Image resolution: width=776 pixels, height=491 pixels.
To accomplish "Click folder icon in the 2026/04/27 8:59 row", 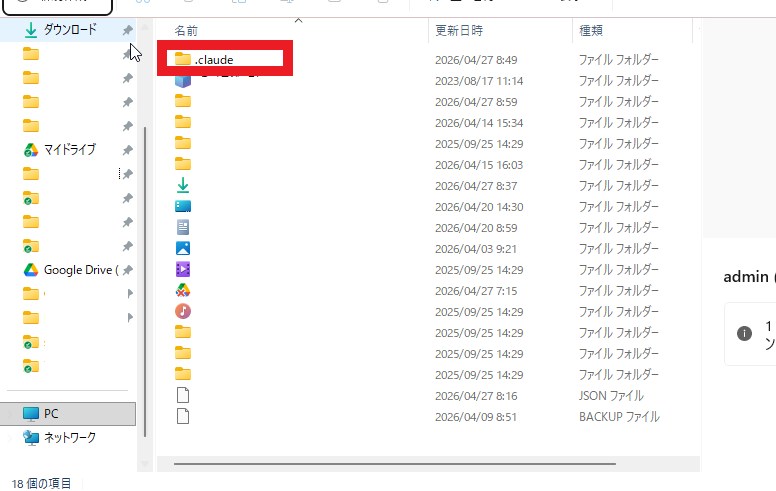I will coord(183,101).
